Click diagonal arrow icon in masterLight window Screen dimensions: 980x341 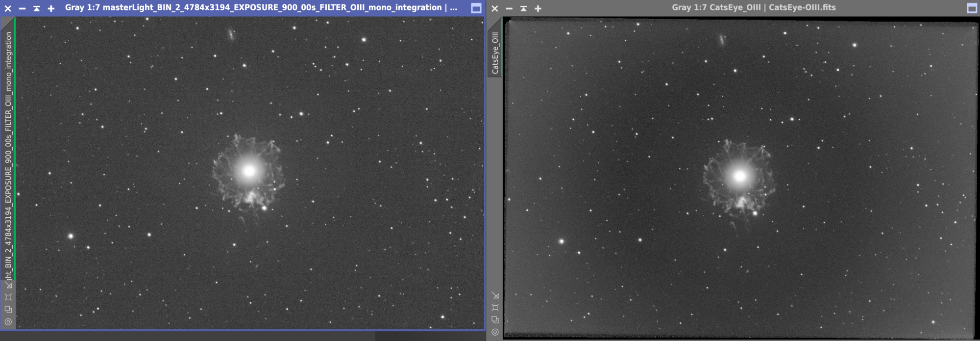pyautogui.click(x=8, y=285)
